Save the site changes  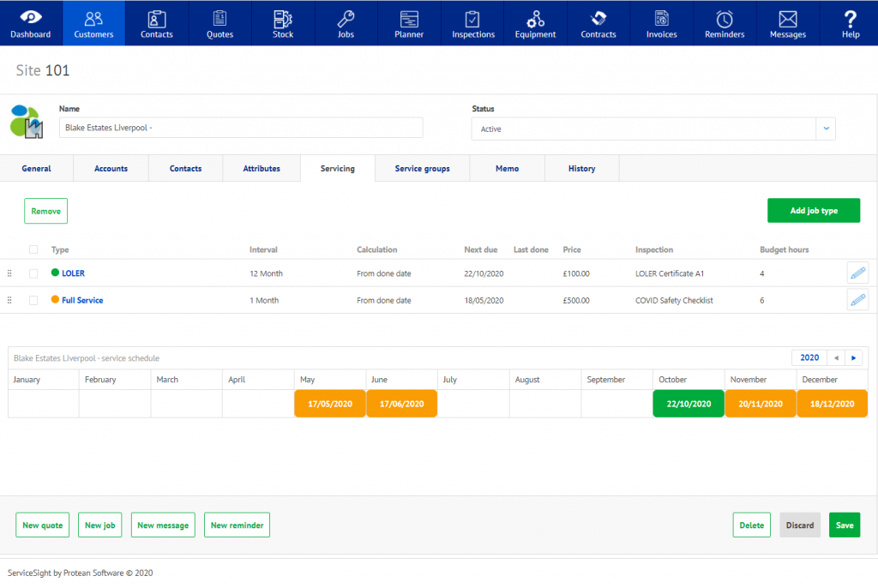click(x=844, y=525)
